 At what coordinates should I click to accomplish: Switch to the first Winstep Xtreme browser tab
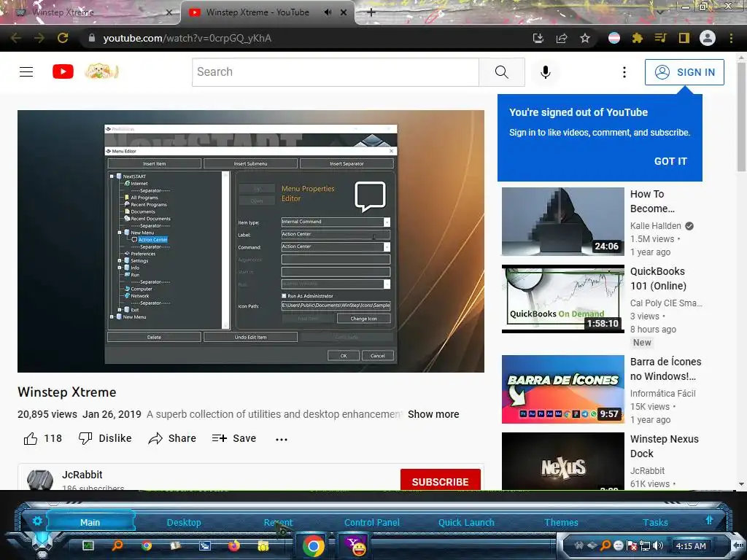tap(90, 12)
